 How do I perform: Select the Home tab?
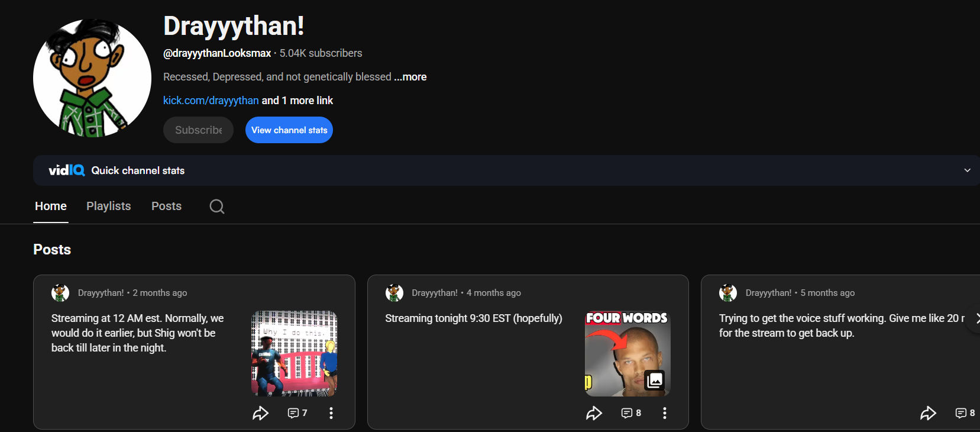51,207
